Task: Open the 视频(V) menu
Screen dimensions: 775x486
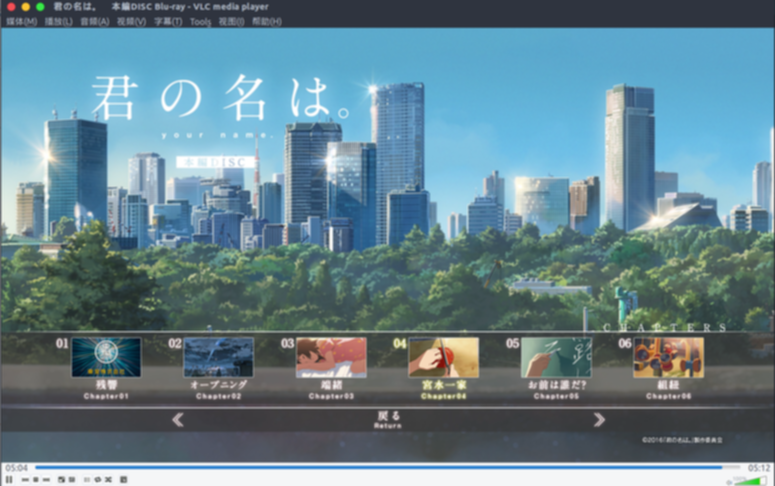Action: click(131, 21)
